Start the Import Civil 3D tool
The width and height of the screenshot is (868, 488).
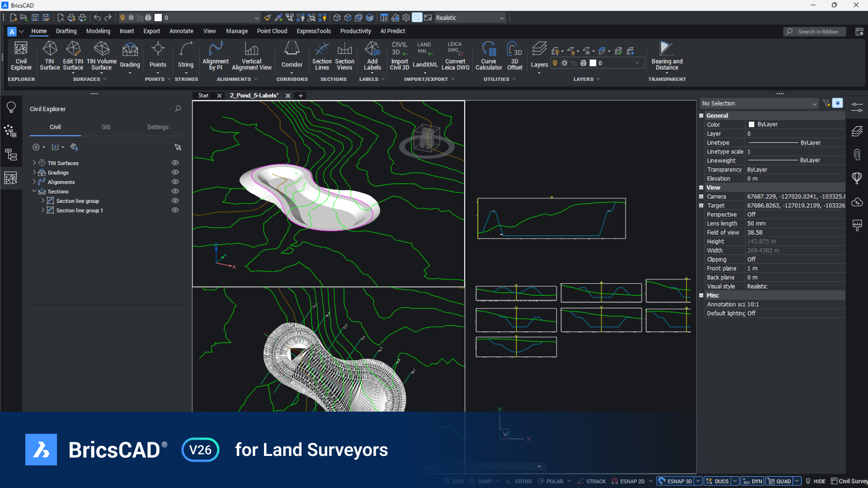pyautogui.click(x=399, y=55)
